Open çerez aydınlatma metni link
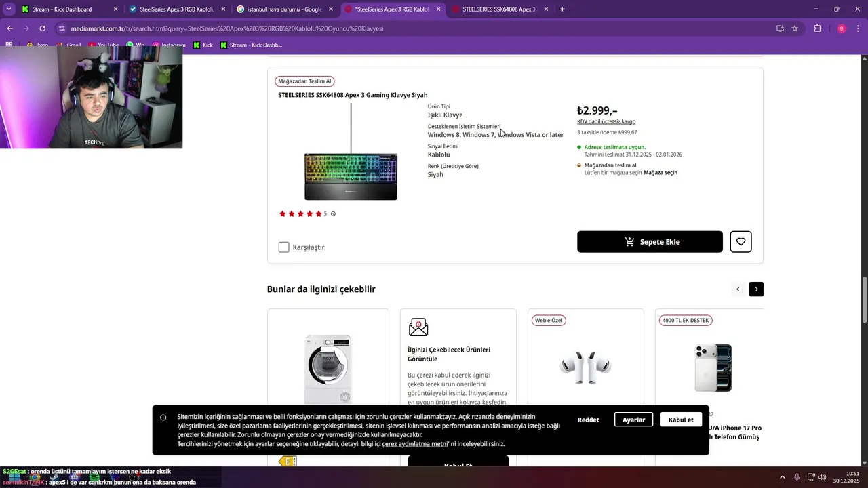Viewport: 868px width, 488px height. click(415, 444)
